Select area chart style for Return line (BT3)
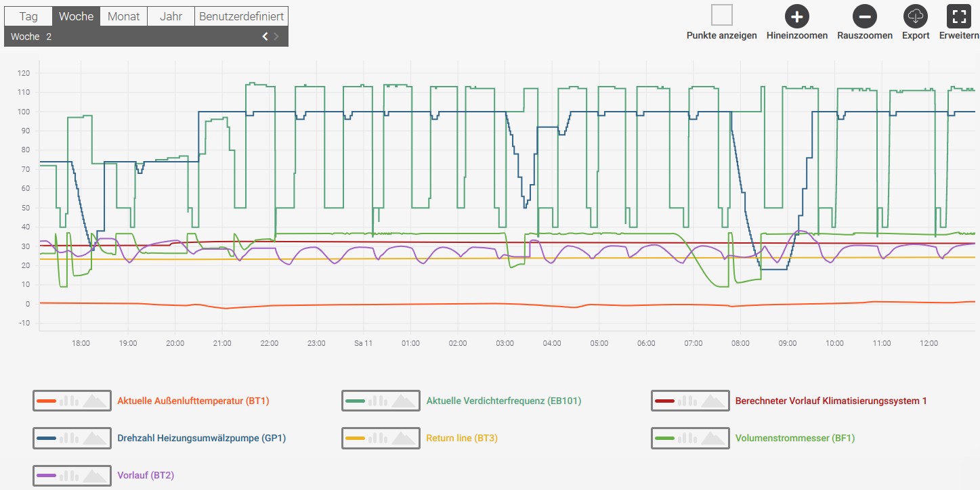The height and width of the screenshot is (490, 980). (404, 438)
